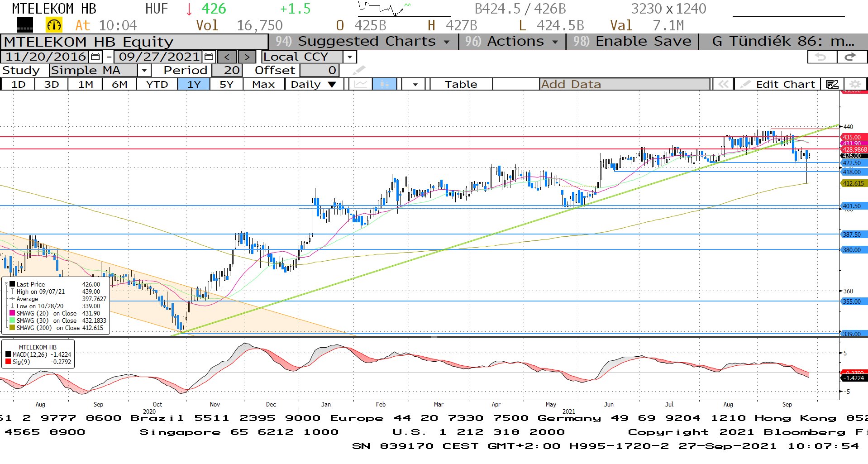
Task: Open the Daily periodicity dropdown
Action: (313, 84)
